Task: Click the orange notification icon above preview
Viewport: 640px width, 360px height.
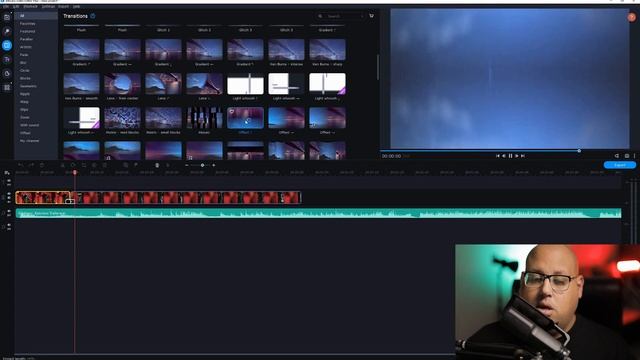Action: point(632,17)
